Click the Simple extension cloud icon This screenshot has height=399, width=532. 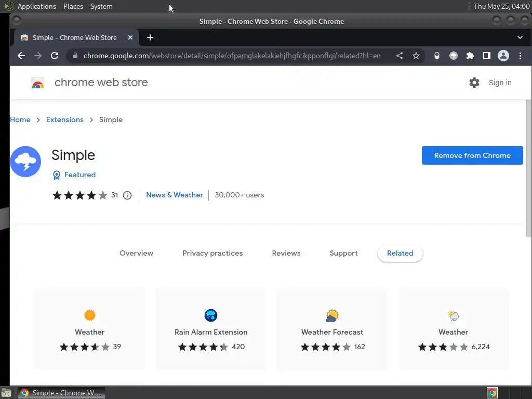tap(25, 162)
